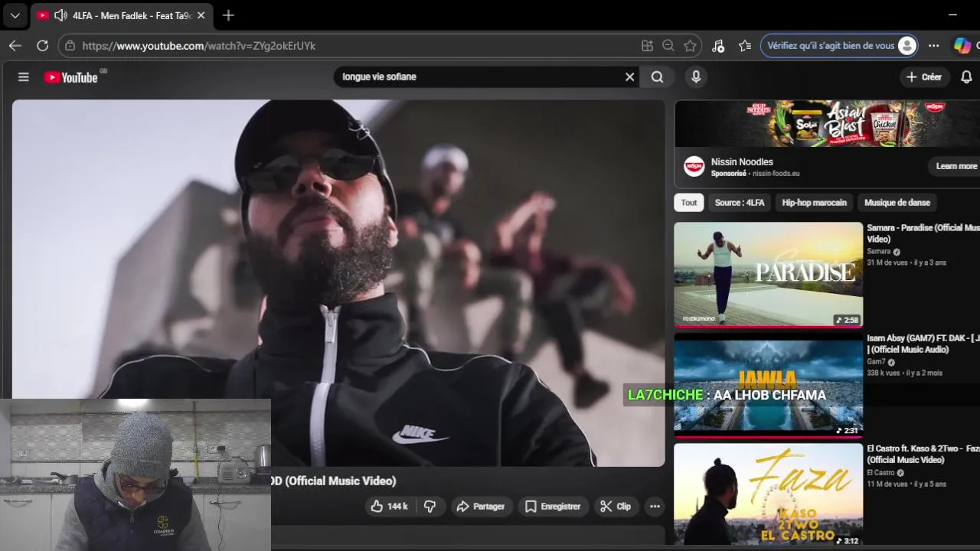Select the 'Source : 4LFA' filter chip
The height and width of the screenshot is (551, 980).
(x=740, y=203)
